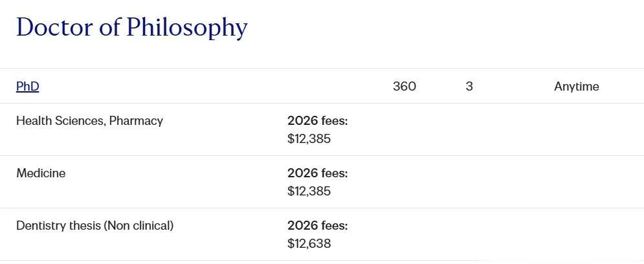Click the $12,385 fee for Medicine
644x264 pixels.
(309, 192)
